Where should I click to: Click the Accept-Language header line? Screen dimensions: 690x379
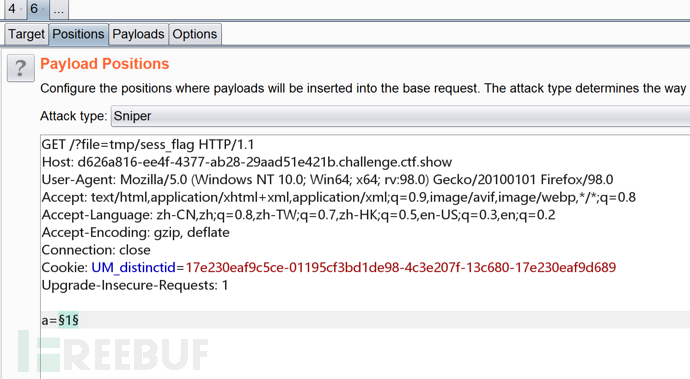[298, 215]
